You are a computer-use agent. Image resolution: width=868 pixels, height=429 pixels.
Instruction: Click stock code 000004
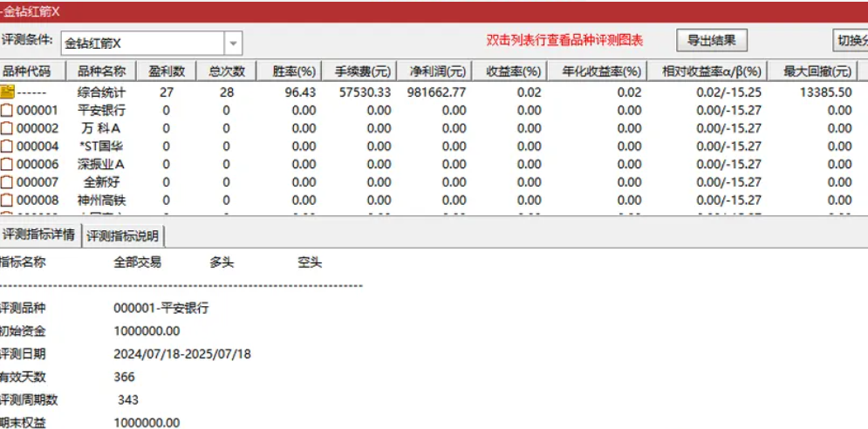38,146
